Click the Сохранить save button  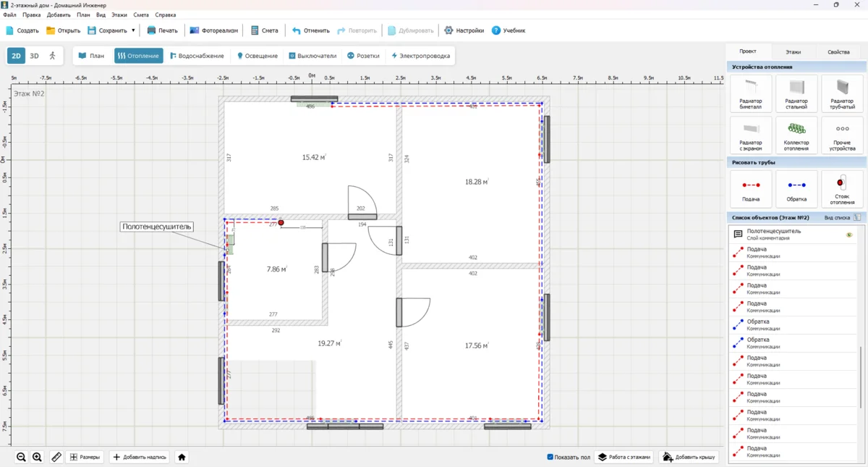point(107,30)
